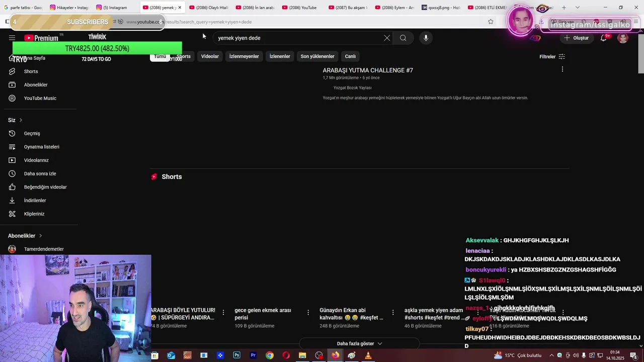Open File Explorer from the taskbar
644x362 pixels.
[x=302, y=355]
